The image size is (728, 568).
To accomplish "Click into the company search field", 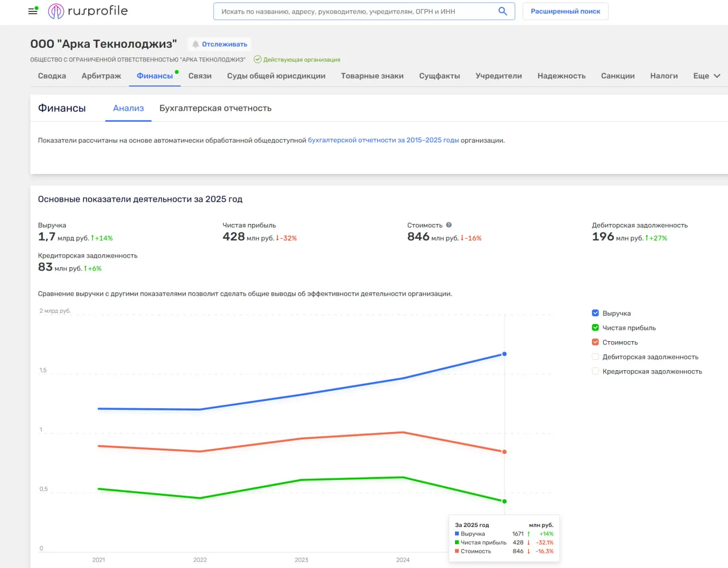I will point(355,11).
